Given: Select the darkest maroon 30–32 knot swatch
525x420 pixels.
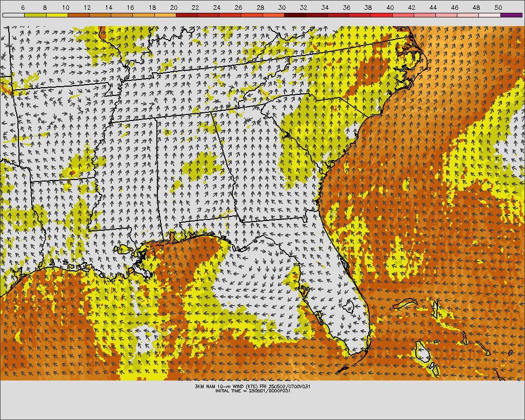Looking at the screenshot, I should 295,15.
